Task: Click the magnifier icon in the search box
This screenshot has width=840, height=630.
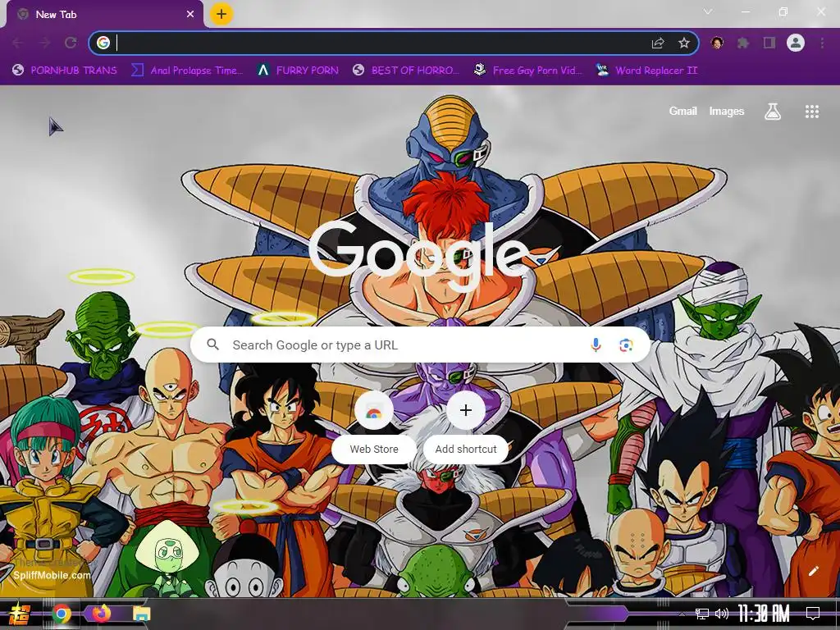Action: click(x=212, y=345)
